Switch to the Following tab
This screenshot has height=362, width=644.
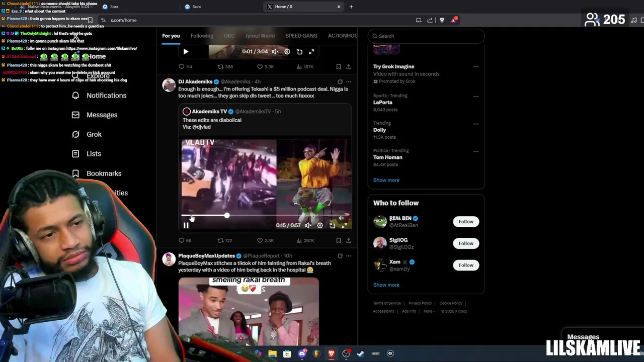pyautogui.click(x=202, y=36)
